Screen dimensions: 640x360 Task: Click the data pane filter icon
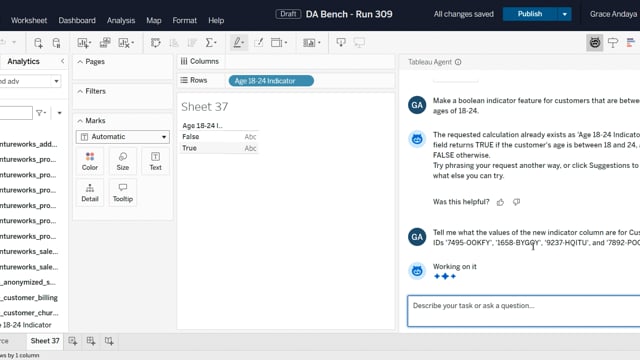pyautogui.click(x=40, y=113)
